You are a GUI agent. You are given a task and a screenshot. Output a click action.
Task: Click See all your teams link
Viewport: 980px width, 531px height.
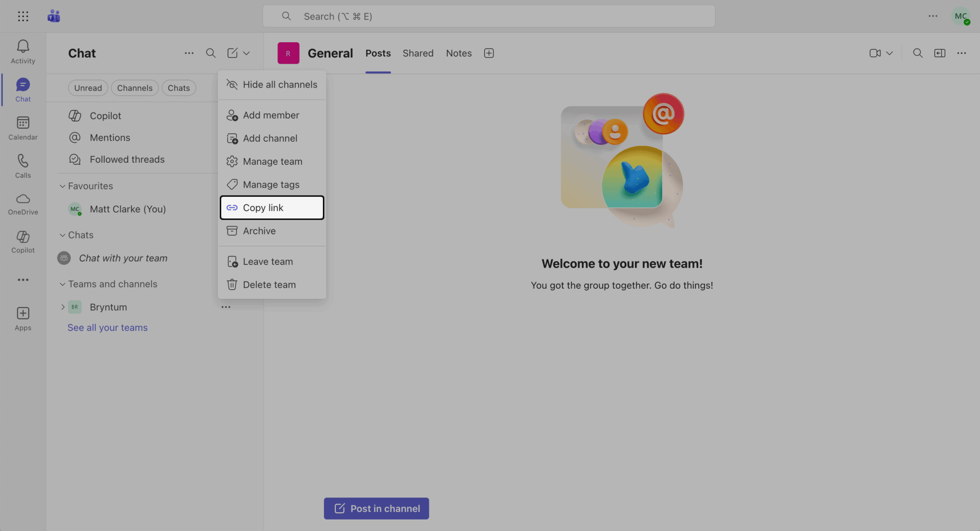[107, 328]
